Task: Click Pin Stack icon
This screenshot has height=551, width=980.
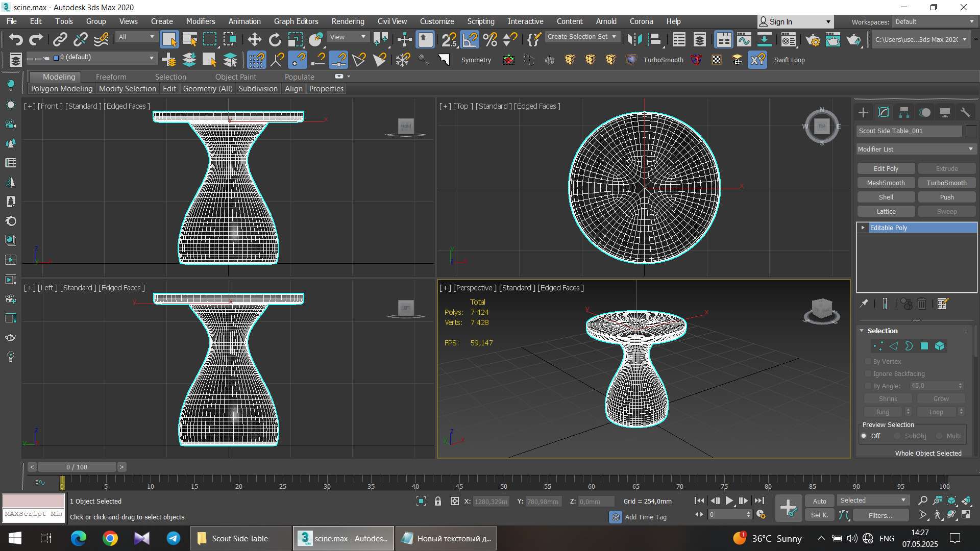Action: pos(864,304)
